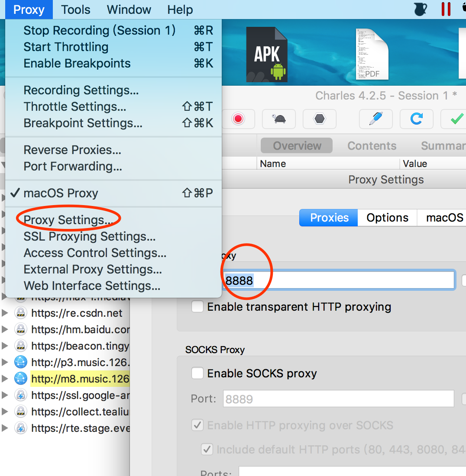Click the hexagon Breakpoints toolbar icon
Screen dimensions: 466x476
click(320, 119)
